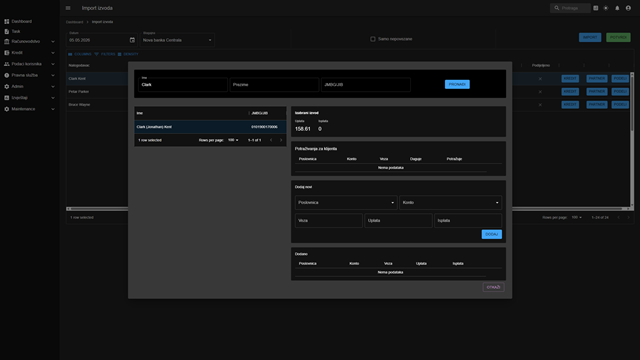Open the DENSITY grid toolbar option

coord(128,54)
